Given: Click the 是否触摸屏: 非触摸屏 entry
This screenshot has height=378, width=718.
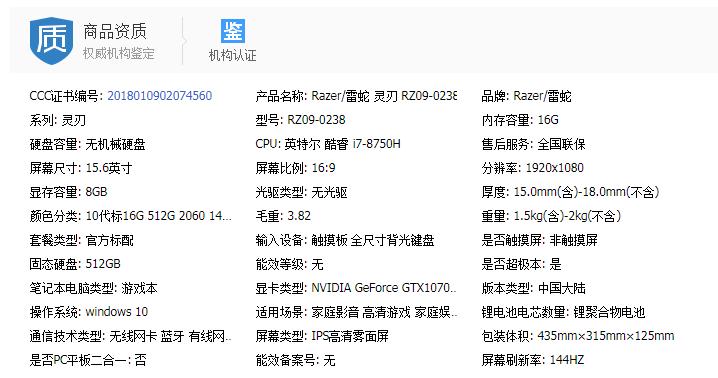Looking at the screenshot, I should tap(539, 240).
